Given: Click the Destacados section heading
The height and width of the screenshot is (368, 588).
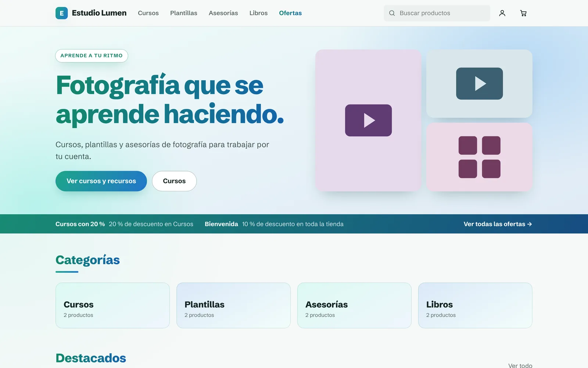Looking at the screenshot, I should (x=91, y=358).
